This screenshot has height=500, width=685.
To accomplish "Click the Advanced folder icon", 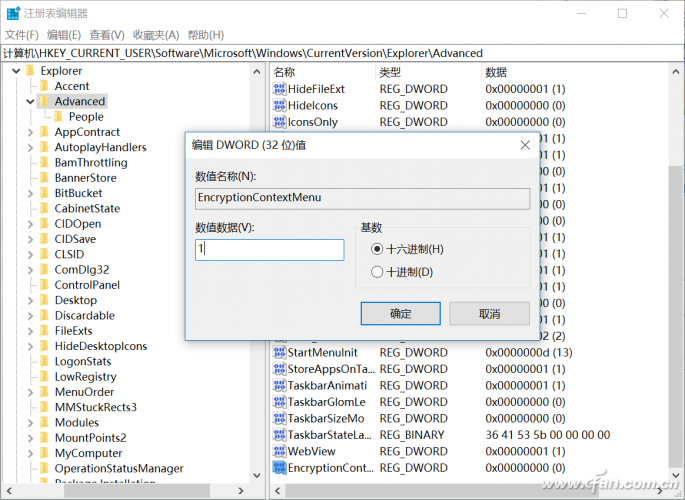I will [x=44, y=101].
